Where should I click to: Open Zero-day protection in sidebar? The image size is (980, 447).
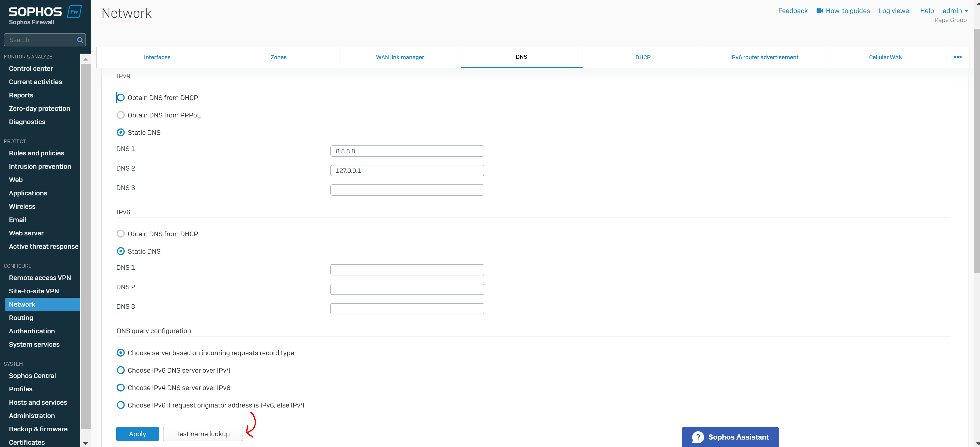coord(40,108)
